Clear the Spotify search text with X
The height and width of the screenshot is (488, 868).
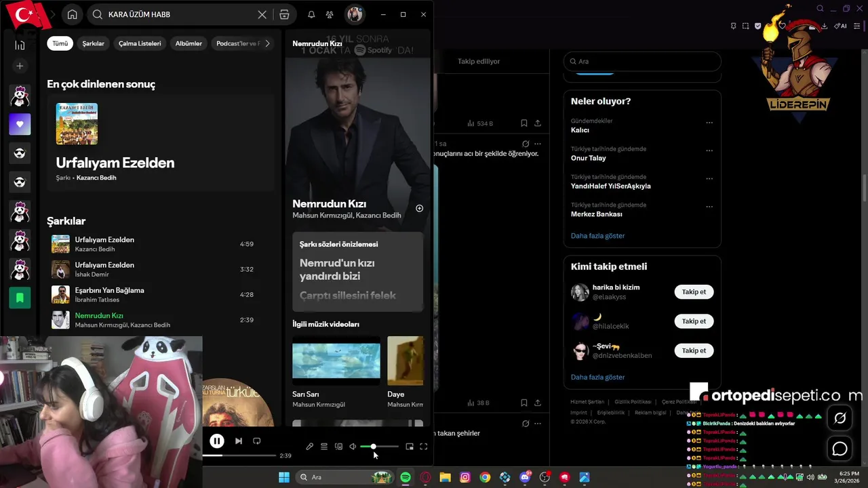click(262, 14)
